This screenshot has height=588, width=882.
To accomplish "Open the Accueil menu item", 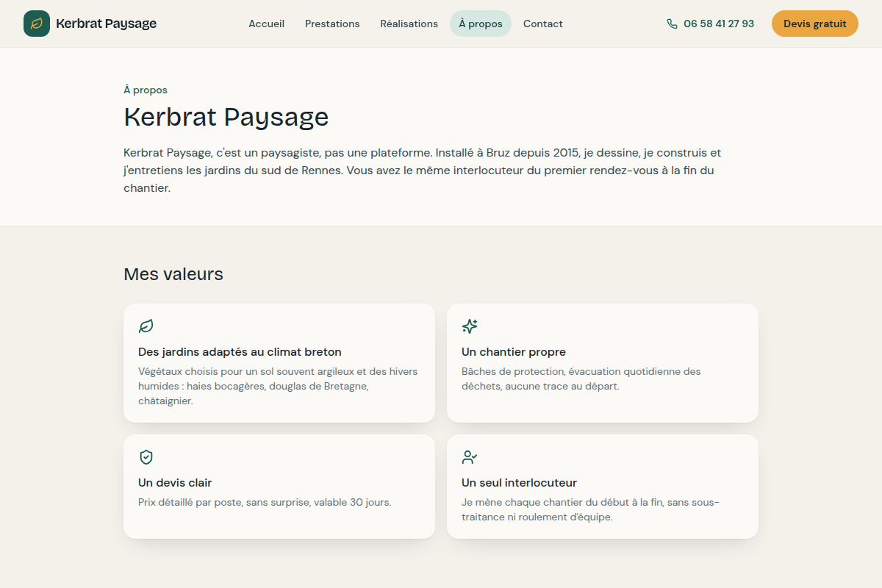I will 267,24.
